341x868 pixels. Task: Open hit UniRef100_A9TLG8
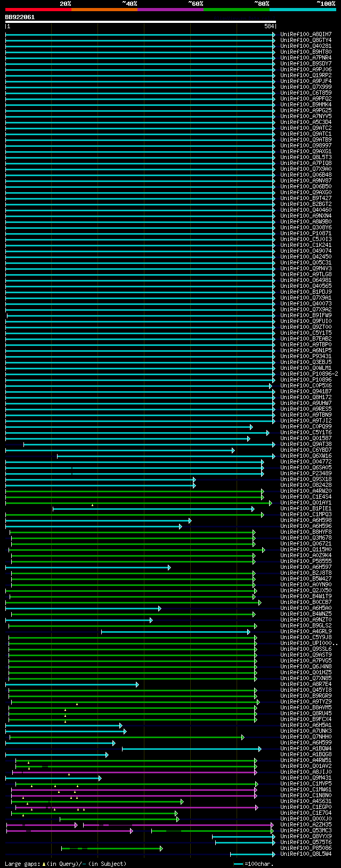click(x=306, y=274)
